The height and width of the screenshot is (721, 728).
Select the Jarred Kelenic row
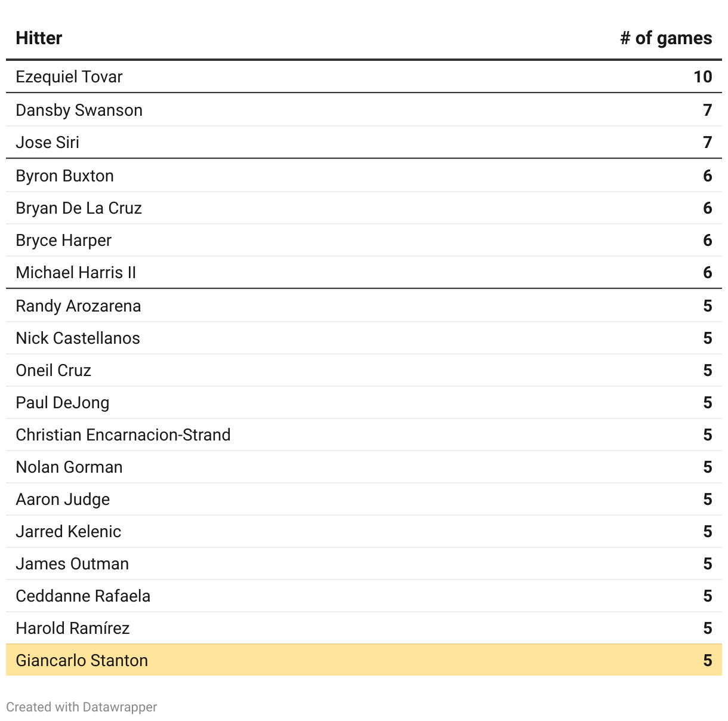pos(364,531)
